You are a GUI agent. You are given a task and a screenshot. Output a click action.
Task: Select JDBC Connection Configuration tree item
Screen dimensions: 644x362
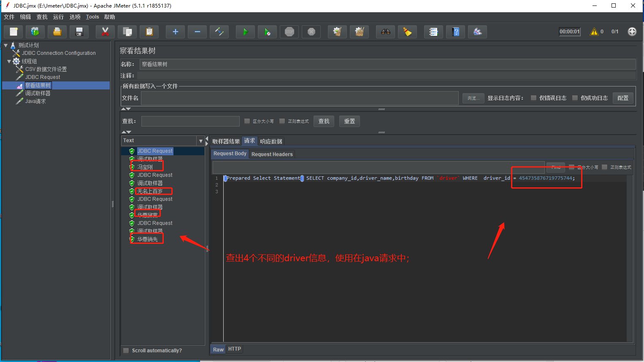(x=59, y=53)
